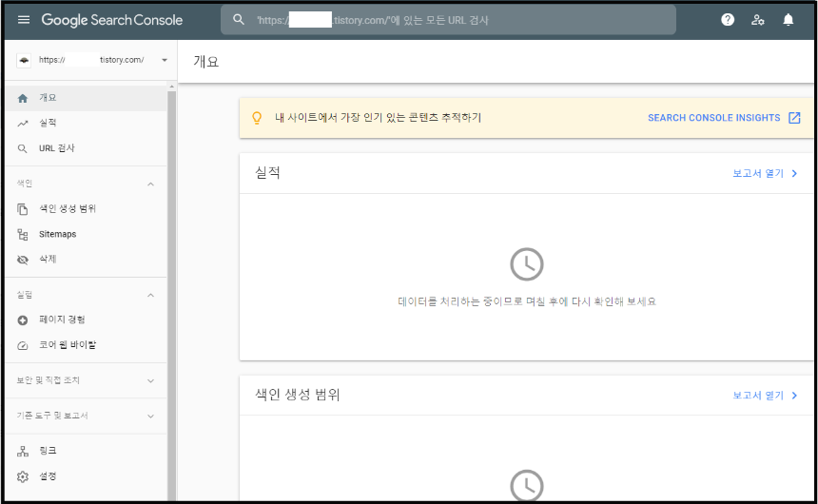Click the URL inspection search field
The image size is (818, 504).
(x=448, y=20)
